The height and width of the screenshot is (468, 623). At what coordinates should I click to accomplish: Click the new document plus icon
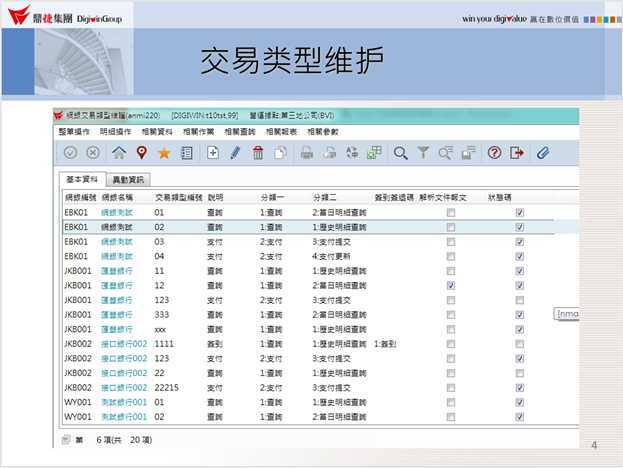point(212,153)
